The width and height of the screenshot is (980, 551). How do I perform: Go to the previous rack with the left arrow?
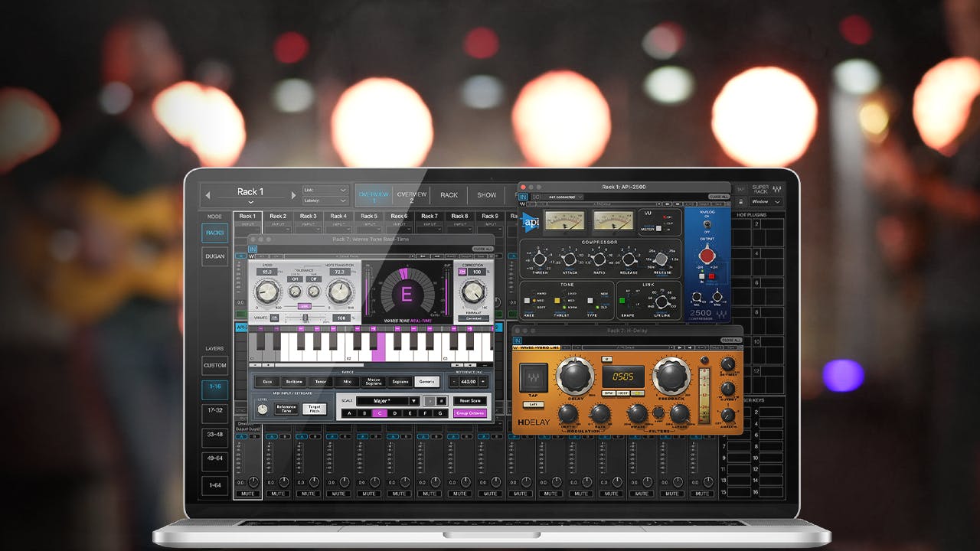point(207,195)
